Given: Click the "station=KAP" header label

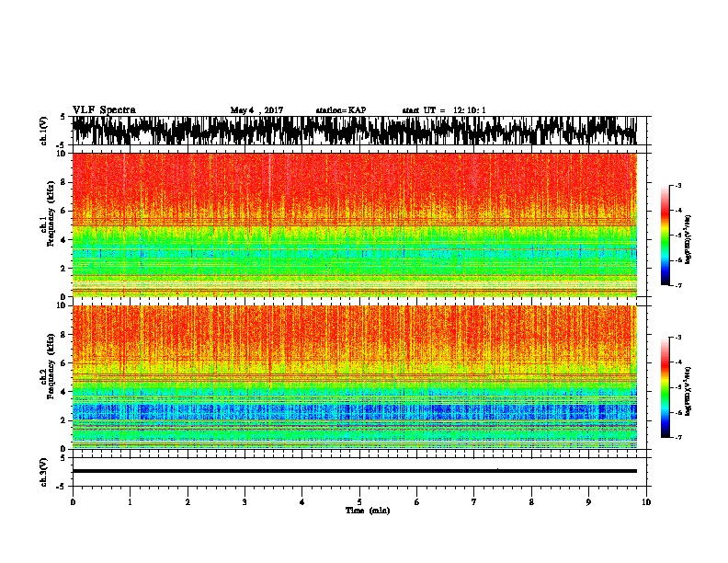Looking at the screenshot, I should (x=341, y=110).
